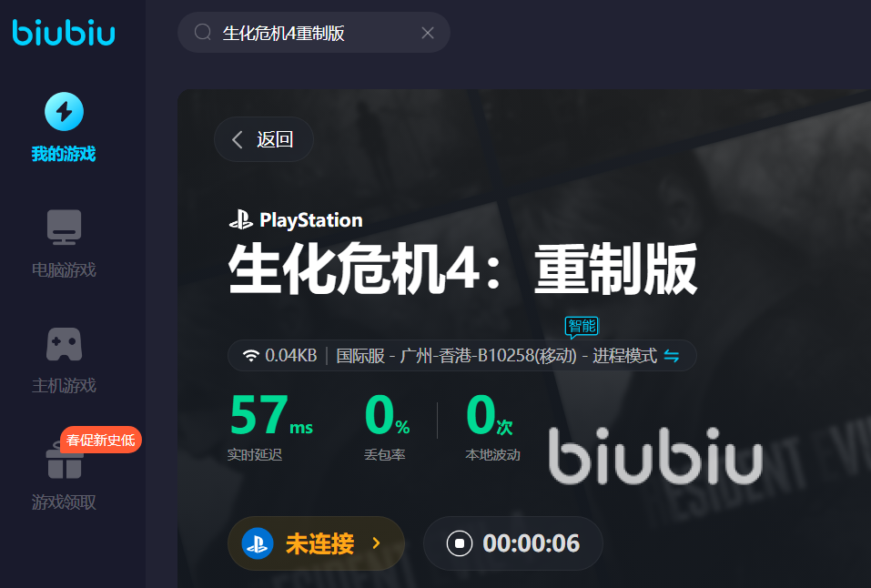Viewport: 871px width, 588px height.
Task: Click the 春促新史低 promo badge
Action: coord(100,440)
